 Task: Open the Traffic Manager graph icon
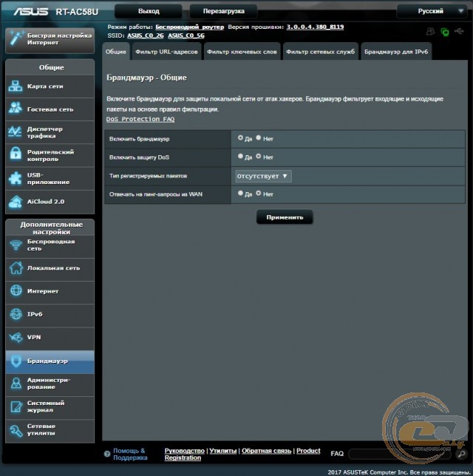pos(16,132)
